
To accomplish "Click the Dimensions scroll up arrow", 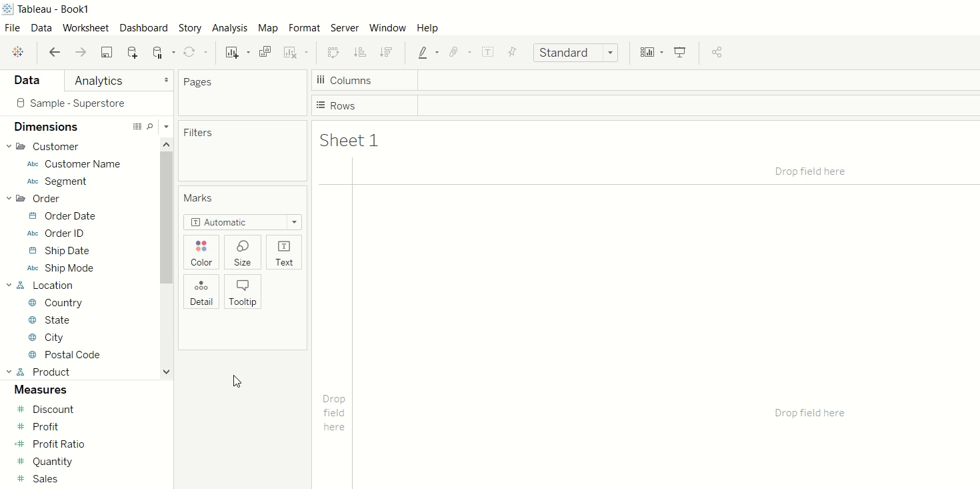I will click(167, 144).
